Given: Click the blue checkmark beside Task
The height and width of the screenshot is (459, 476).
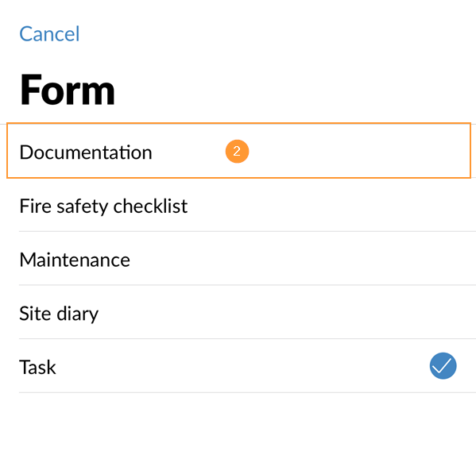Looking at the screenshot, I should point(443,365).
